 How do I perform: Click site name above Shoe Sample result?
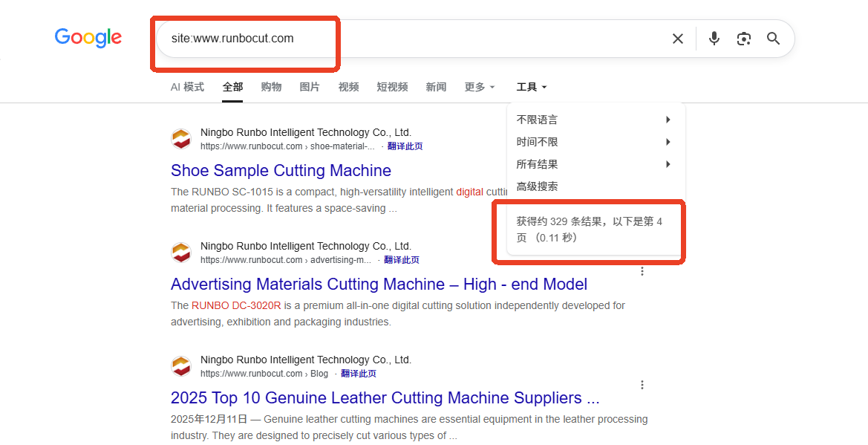(306, 132)
